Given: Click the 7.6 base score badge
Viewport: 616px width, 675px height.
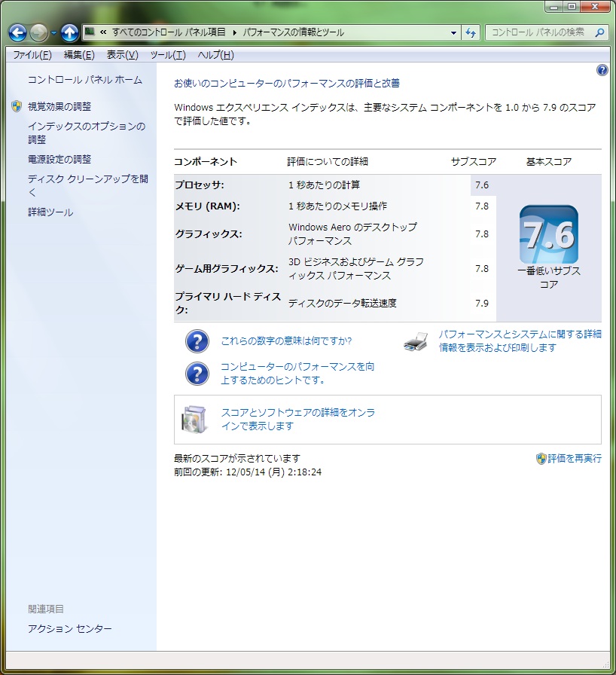Looking at the screenshot, I should tap(549, 234).
